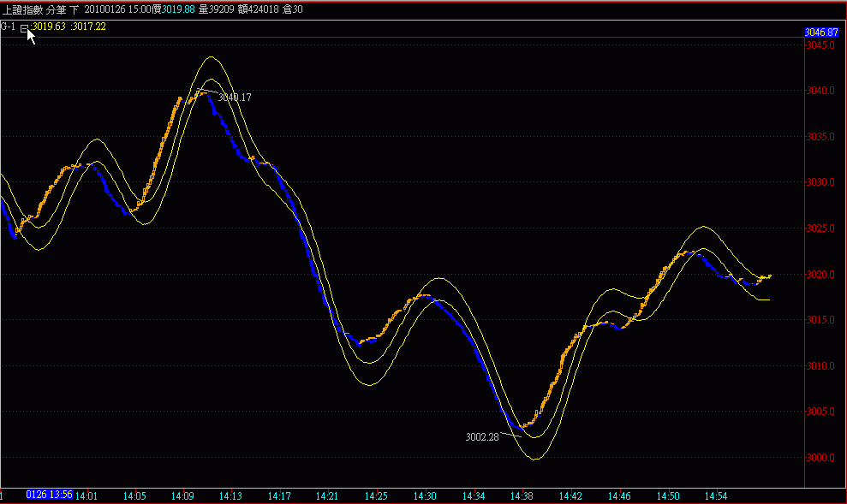Click the G-1 indicator label
This screenshot has height=504, width=847.
(x=9, y=27)
